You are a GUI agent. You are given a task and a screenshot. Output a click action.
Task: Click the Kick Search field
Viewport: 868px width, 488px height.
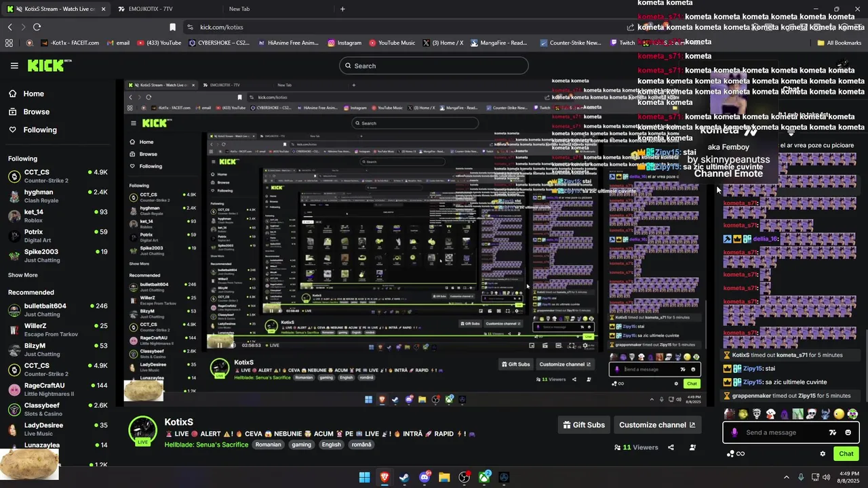click(434, 66)
